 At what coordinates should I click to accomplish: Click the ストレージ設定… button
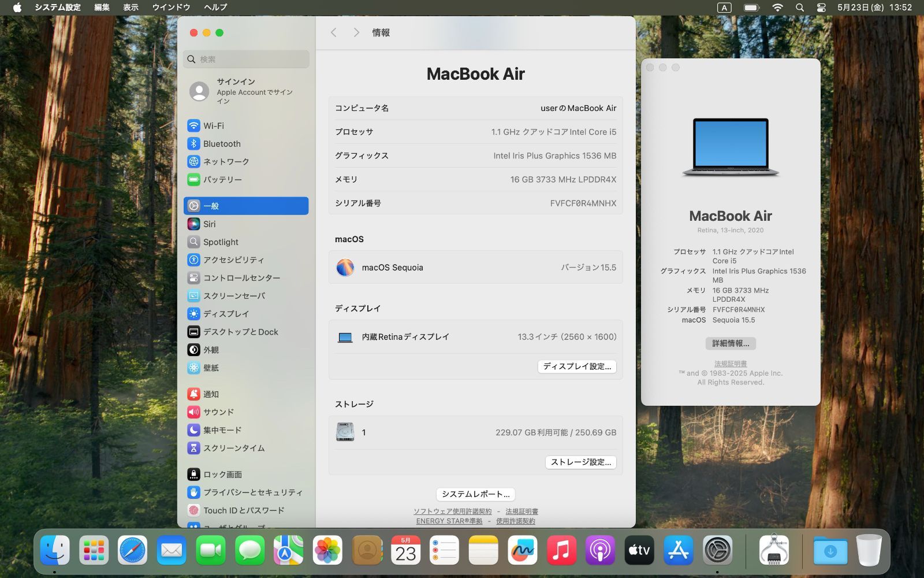tap(580, 462)
